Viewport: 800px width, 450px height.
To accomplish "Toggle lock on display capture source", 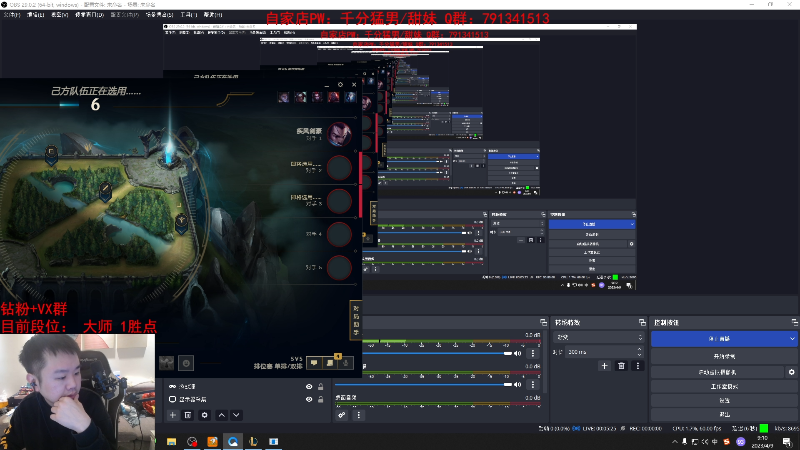I will (x=320, y=399).
